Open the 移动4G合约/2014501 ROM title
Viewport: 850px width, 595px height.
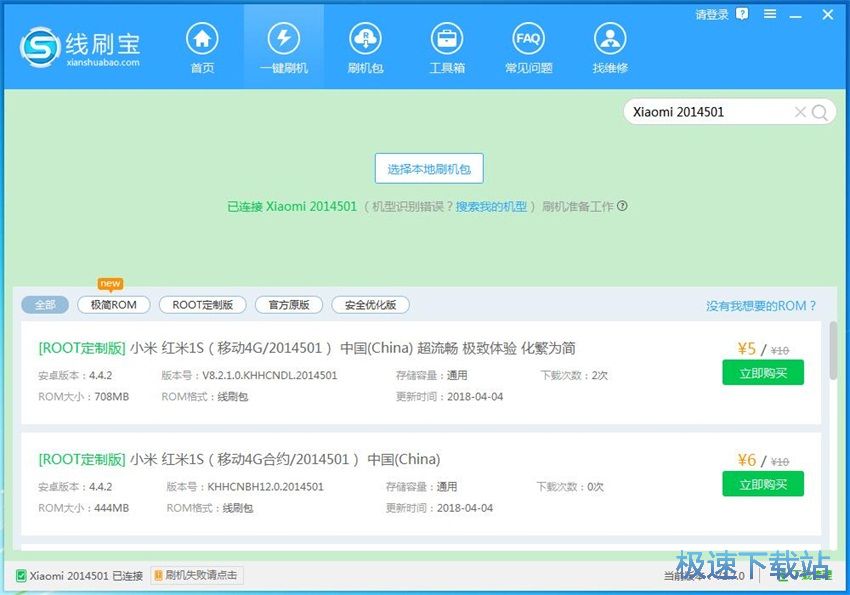point(239,460)
